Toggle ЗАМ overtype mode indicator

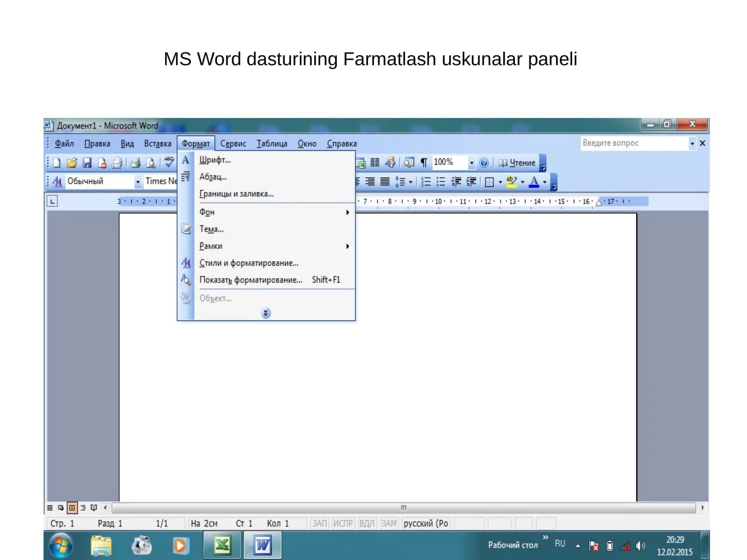pos(389,524)
